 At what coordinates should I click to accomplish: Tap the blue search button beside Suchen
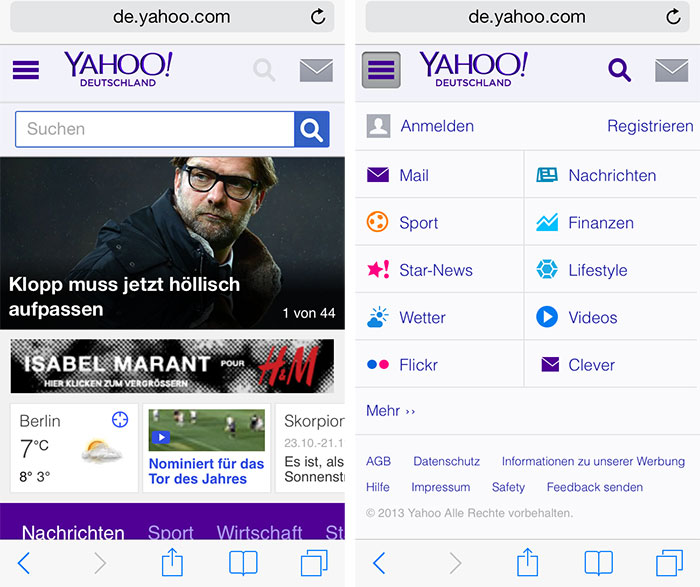click(312, 129)
